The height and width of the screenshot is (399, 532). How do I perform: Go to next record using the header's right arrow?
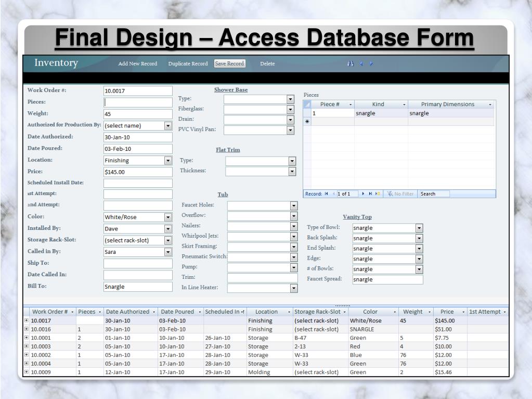(371, 64)
